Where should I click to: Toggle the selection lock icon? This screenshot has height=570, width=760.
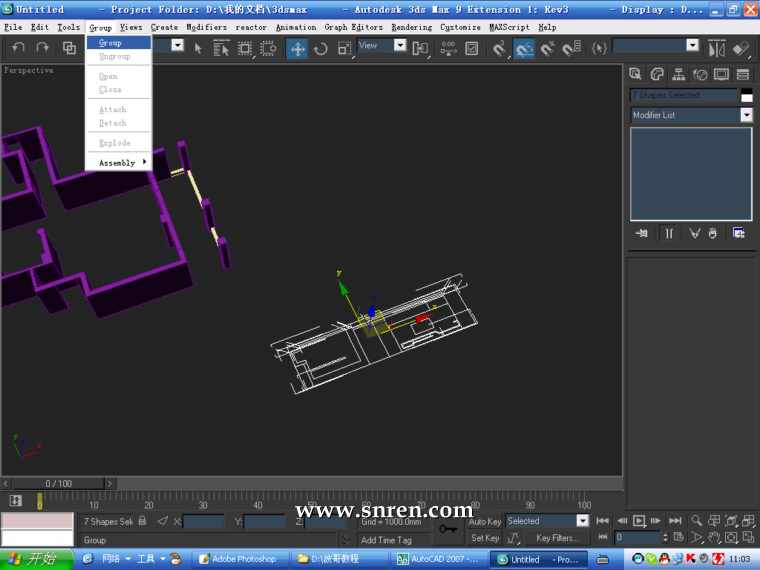tap(143, 521)
